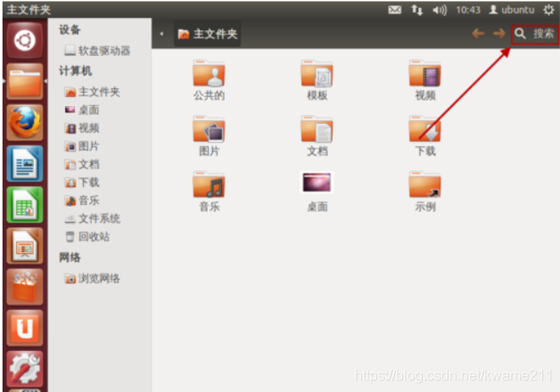Image resolution: width=560 pixels, height=392 pixels.
Task: Select 文档 in sidebar
Action: (82, 165)
